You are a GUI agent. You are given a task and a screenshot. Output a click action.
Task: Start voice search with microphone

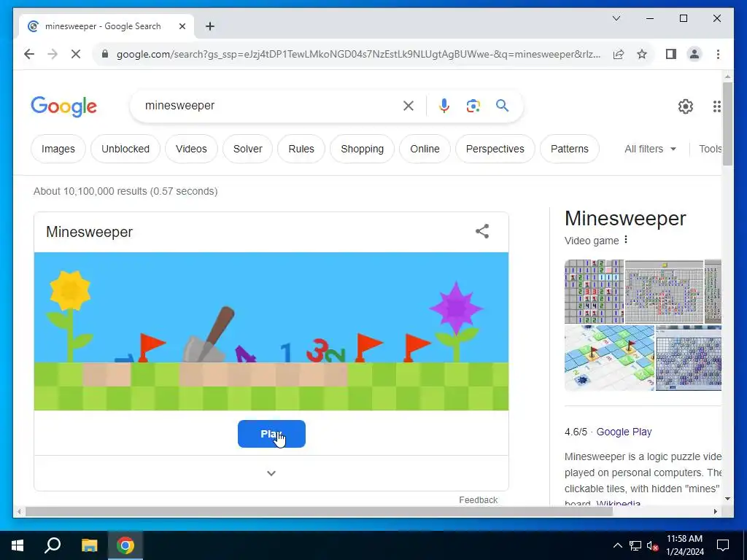pyautogui.click(x=444, y=106)
